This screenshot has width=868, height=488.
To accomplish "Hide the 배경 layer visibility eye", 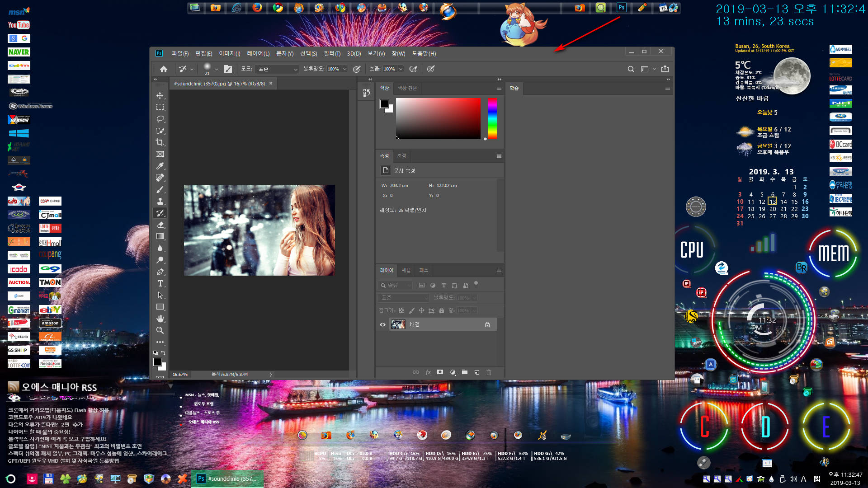I will pyautogui.click(x=382, y=324).
